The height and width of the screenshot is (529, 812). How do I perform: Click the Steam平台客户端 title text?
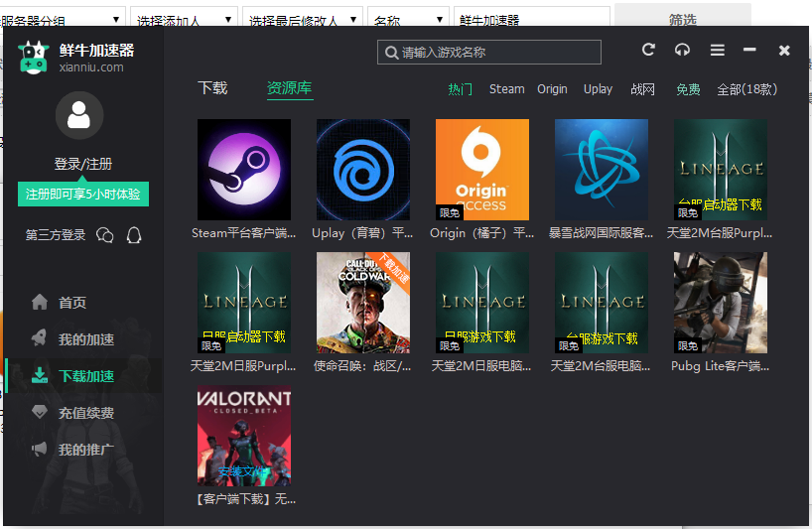coord(244,233)
